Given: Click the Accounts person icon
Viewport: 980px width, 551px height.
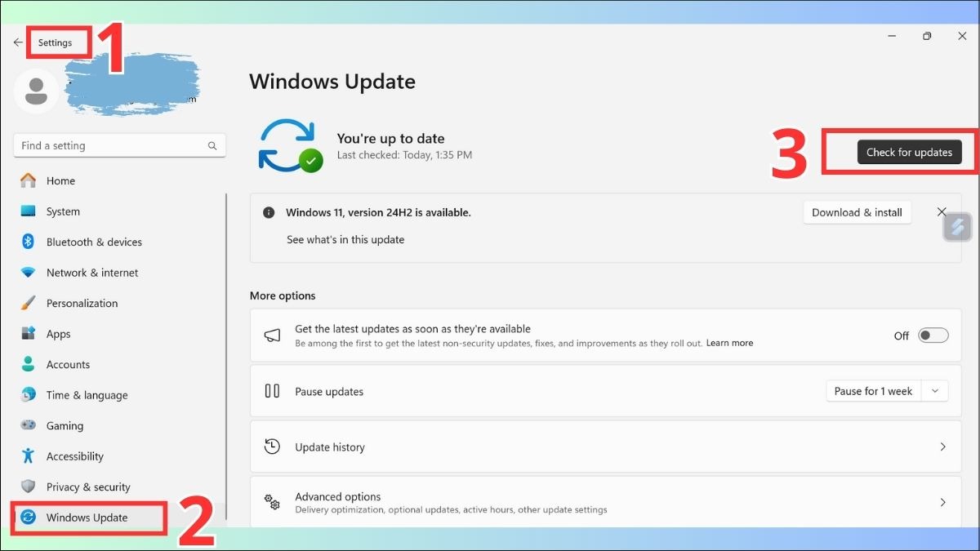Looking at the screenshot, I should tap(29, 364).
